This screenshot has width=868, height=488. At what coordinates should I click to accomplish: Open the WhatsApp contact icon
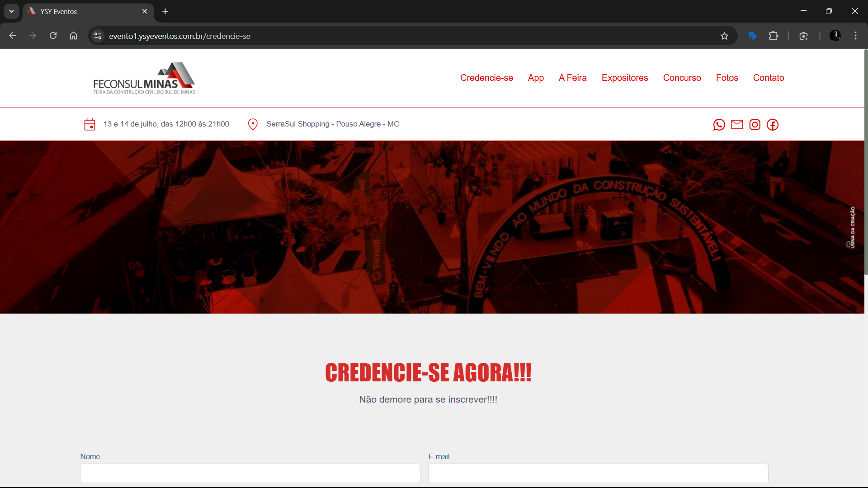click(x=719, y=125)
